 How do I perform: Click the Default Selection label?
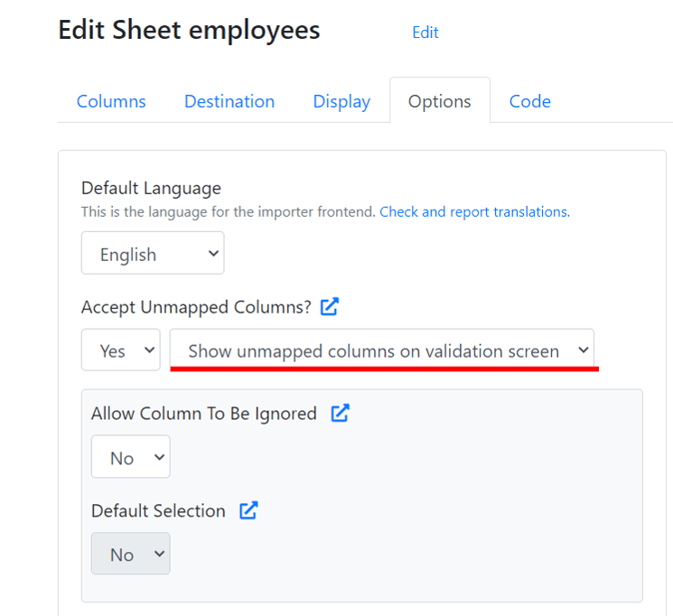pos(158,511)
